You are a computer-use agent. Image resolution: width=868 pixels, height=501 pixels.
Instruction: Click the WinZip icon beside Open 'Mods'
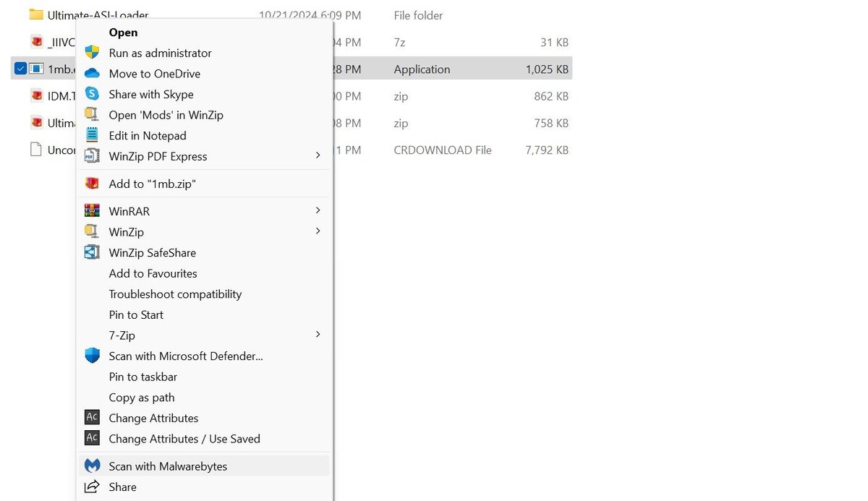pyautogui.click(x=92, y=114)
